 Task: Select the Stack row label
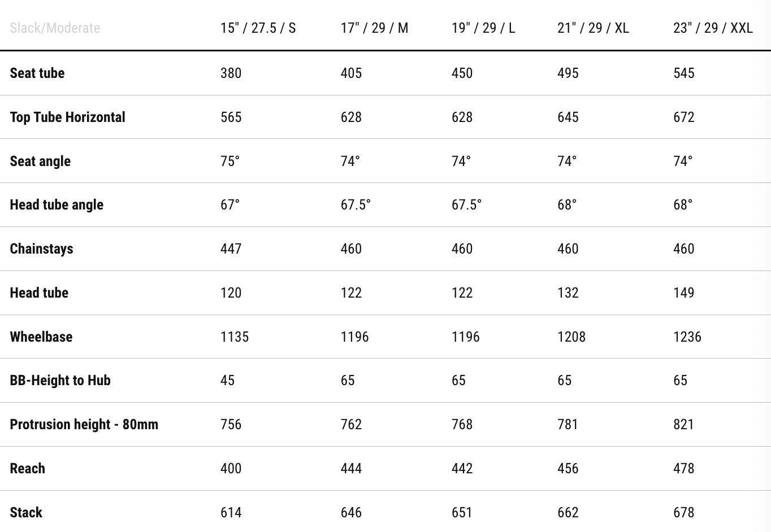coord(26,513)
